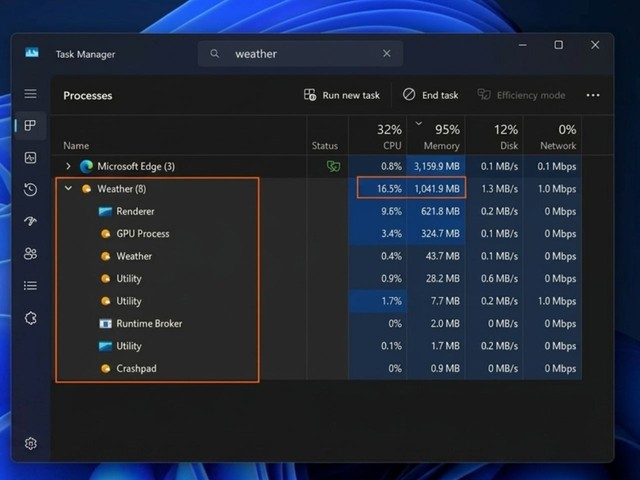Collapse the Weather process group
The image size is (640, 480).
pos(68,189)
